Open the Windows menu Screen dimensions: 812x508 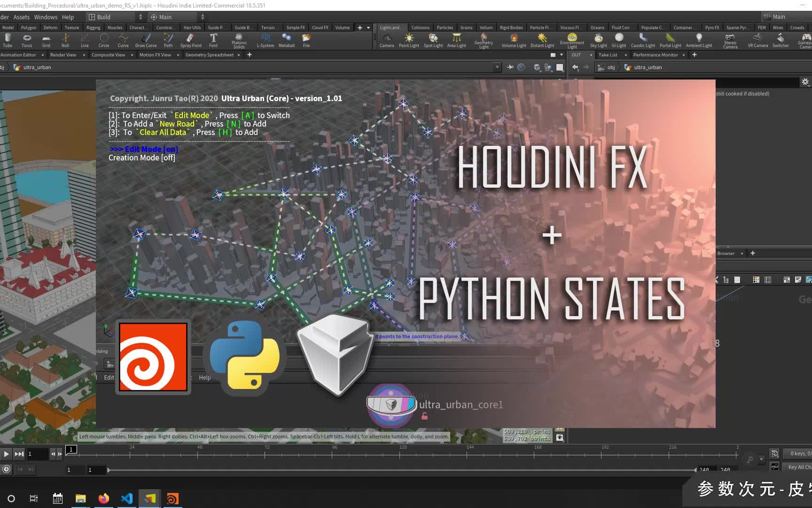46,17
